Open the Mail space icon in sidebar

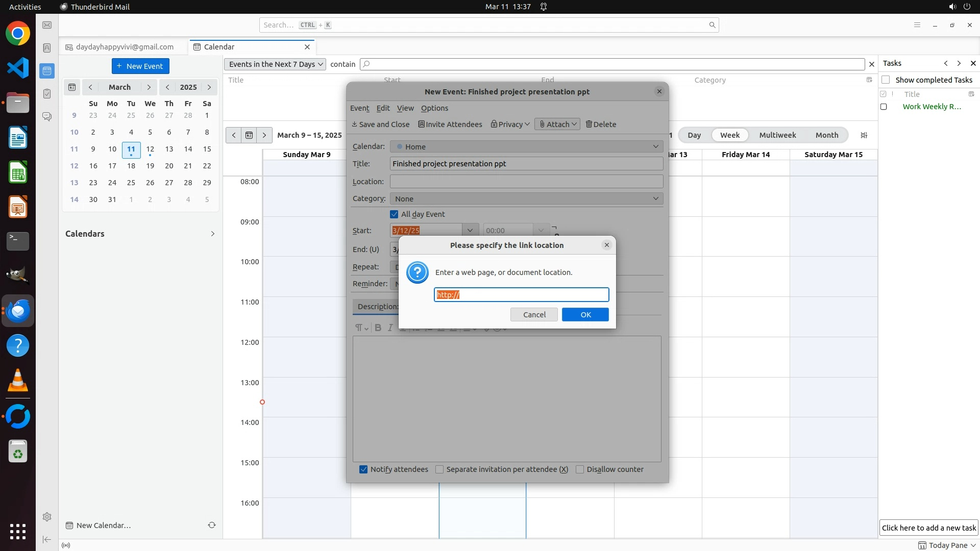click(47, 25)
